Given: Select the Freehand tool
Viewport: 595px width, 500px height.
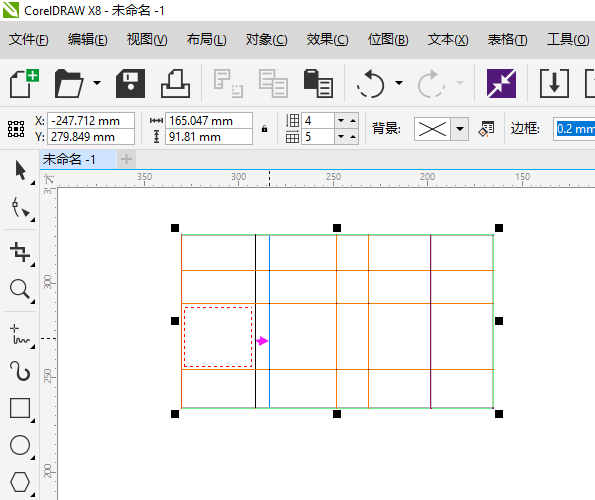Looking at the screenshot, I should (x=20, y=334).
